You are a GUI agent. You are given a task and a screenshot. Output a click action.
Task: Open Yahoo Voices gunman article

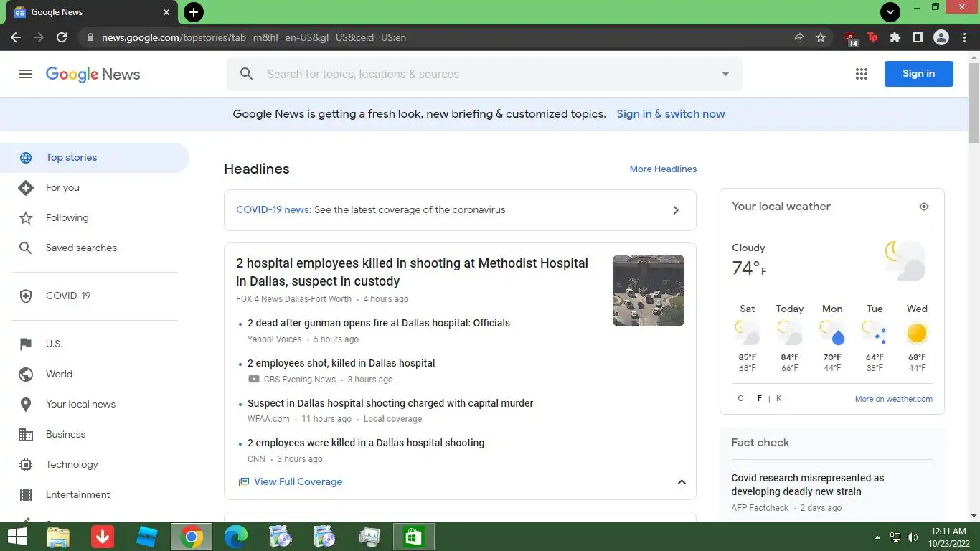pos(379,324)
